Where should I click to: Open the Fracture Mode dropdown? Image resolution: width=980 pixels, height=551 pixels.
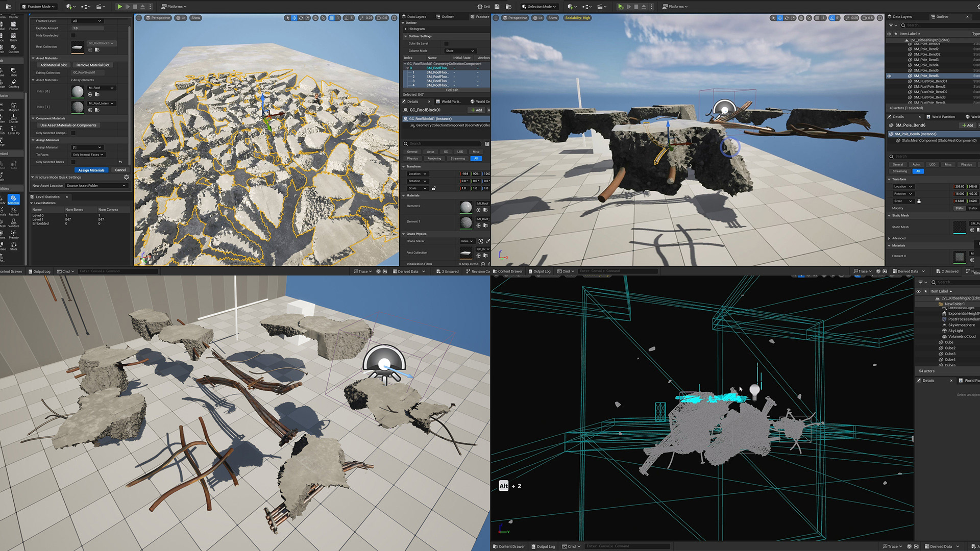[39, 7]
